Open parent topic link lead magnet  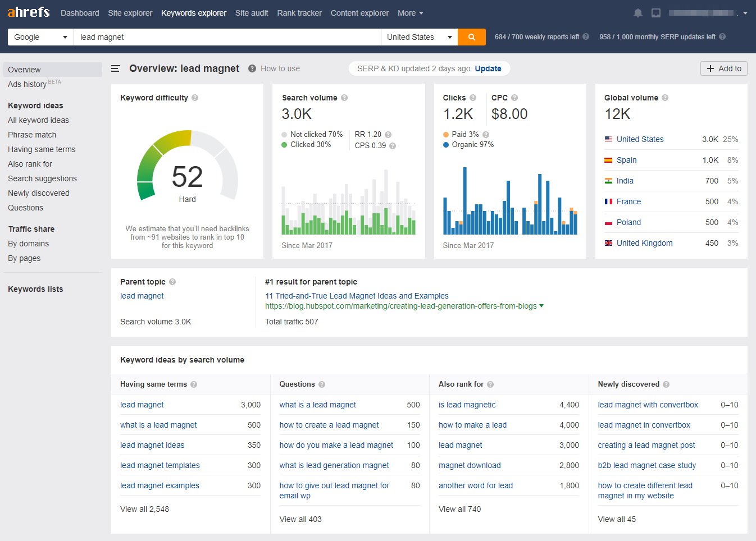[x=142, y=296]
